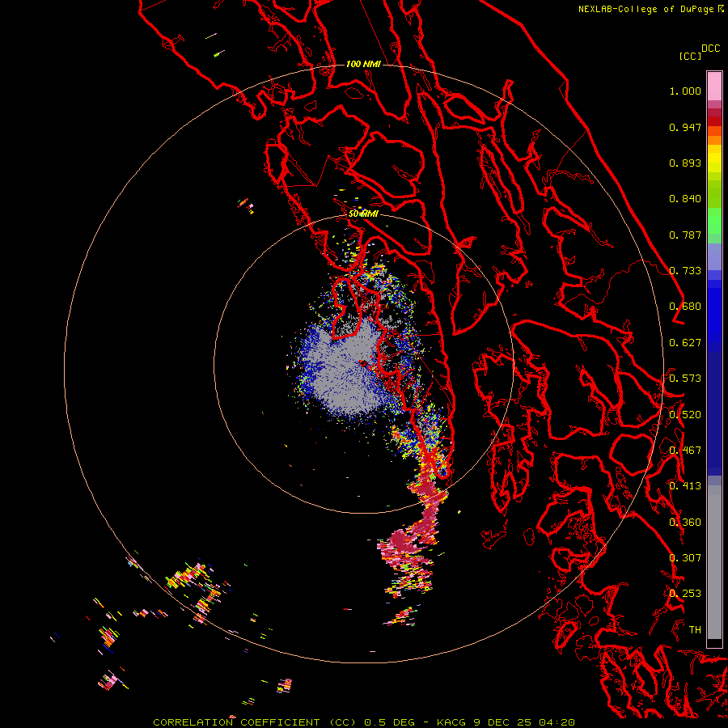Click the 0.840 scale value
Viewport: 728px width, 728px height.
pos(685,199)
